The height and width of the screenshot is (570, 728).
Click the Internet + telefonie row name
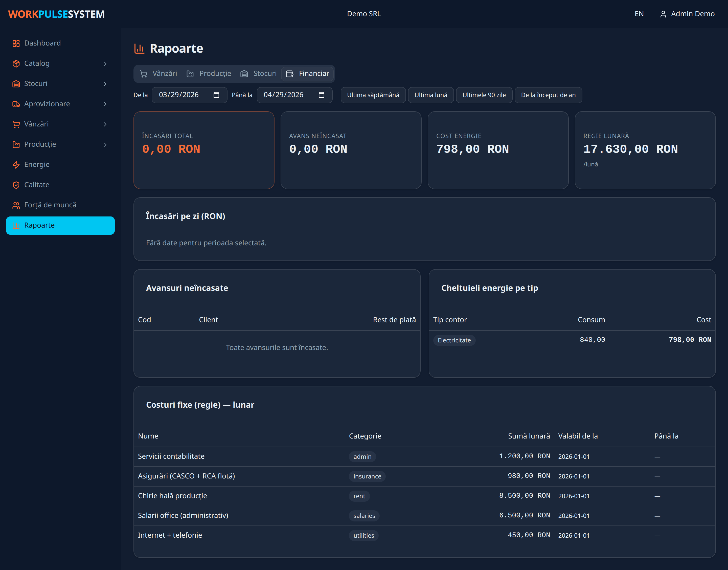170,535
